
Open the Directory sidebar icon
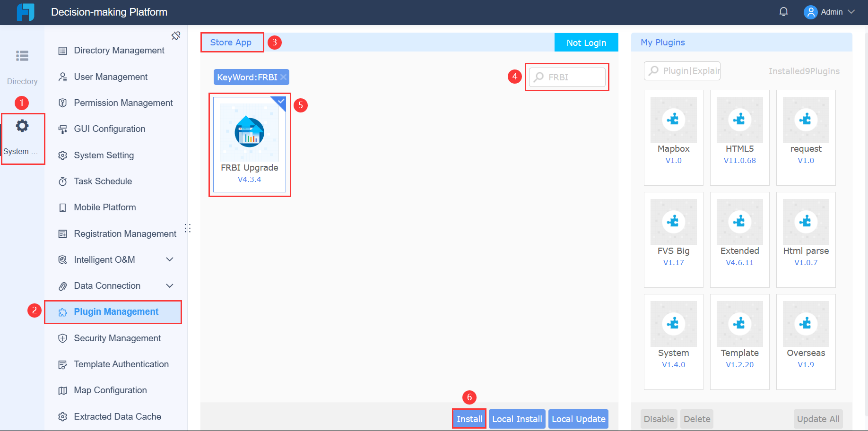point(22,56)
